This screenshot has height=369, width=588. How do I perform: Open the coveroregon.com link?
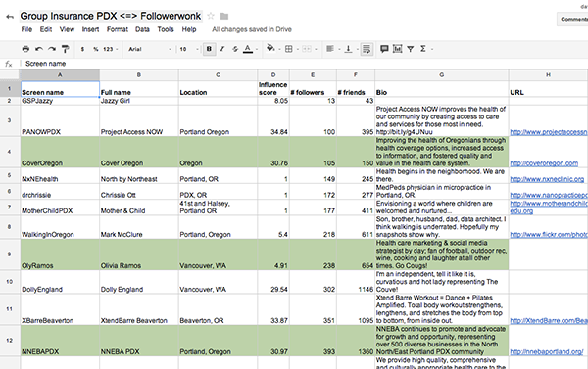point(544,163)
